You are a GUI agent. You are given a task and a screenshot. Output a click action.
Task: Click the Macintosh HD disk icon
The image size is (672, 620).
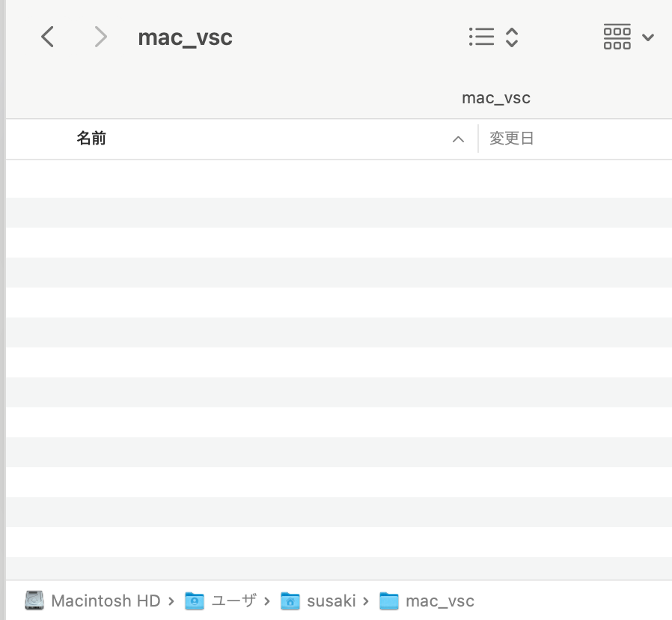click(x=34, y=601)
